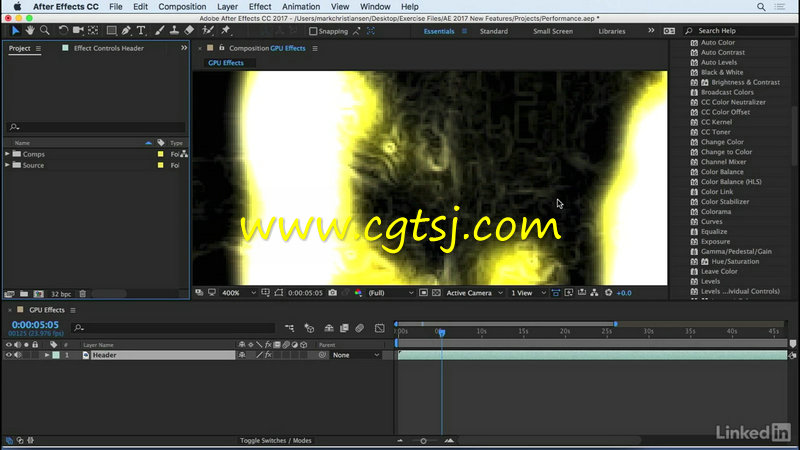The height and width of the screenshot is (450, 800).
Task: Click the Header layer label color swatch
Action: pyautogui.click(x=56, y=355)
